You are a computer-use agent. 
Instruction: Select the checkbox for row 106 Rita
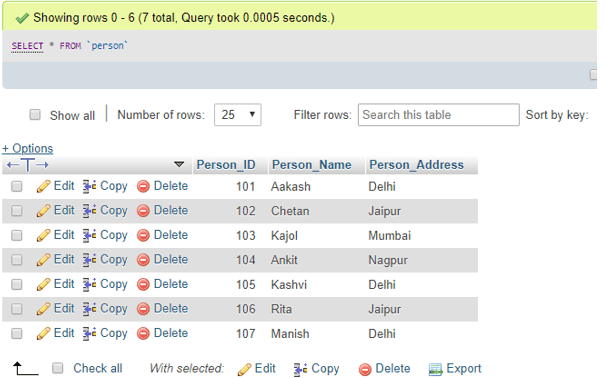[x=17, y=309]
